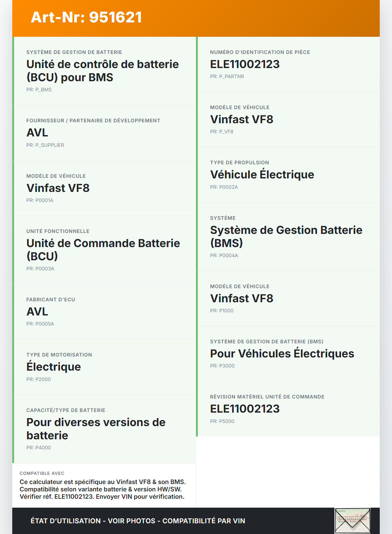Click AVL under Fabricant d'ECU

(37, 311)
